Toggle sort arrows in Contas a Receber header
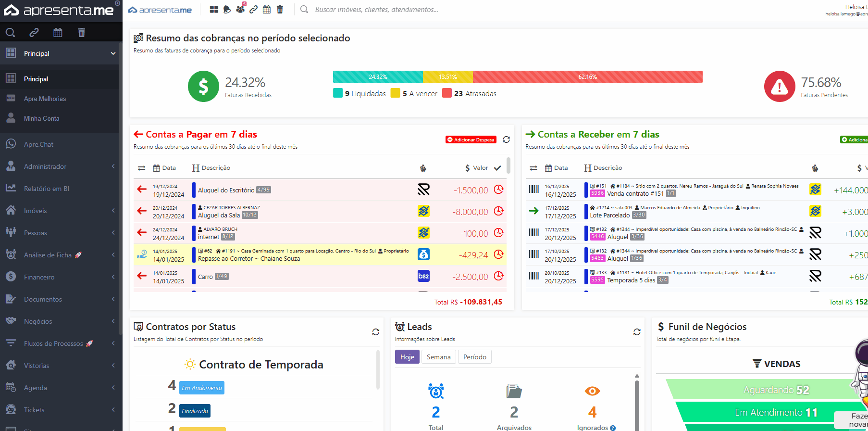The image size is (868, 431). tap(533, 168)
